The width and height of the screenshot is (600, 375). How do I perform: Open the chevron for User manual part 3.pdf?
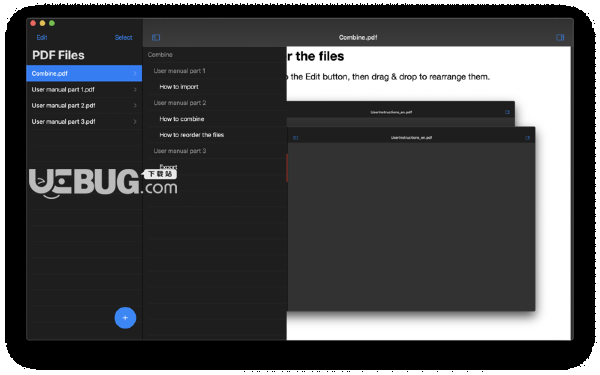point(135,121)
